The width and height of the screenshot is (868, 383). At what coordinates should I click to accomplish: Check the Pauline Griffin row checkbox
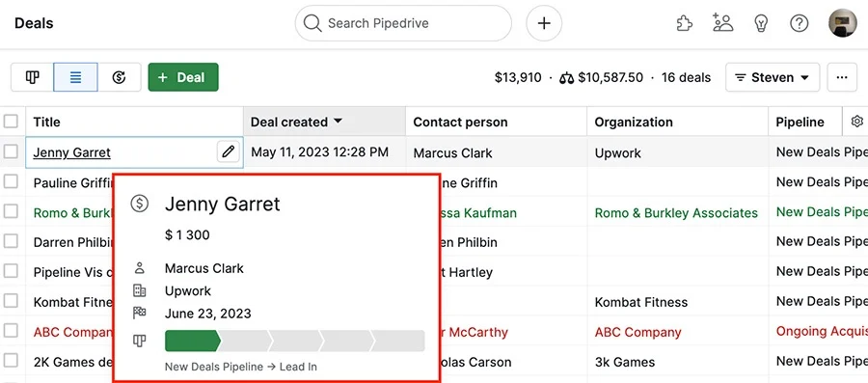click(11, 181)
